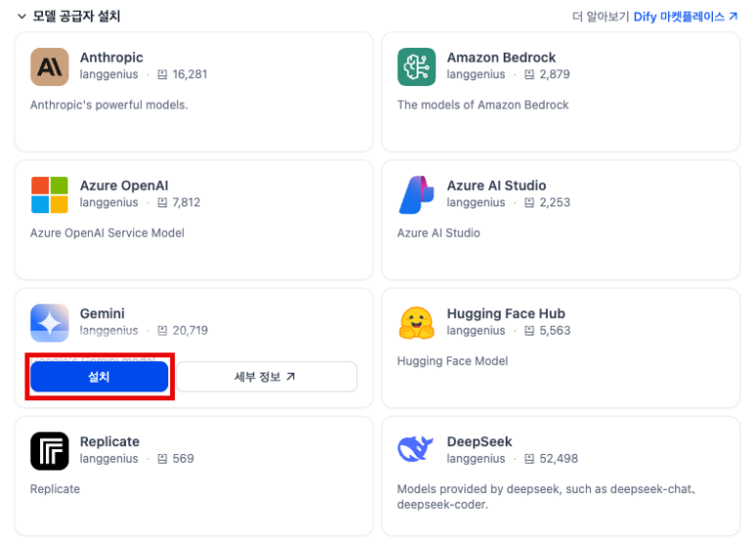
Task: Click install-count icon beside 5,563
Action: pyautogui.click(x=529, y=331)
